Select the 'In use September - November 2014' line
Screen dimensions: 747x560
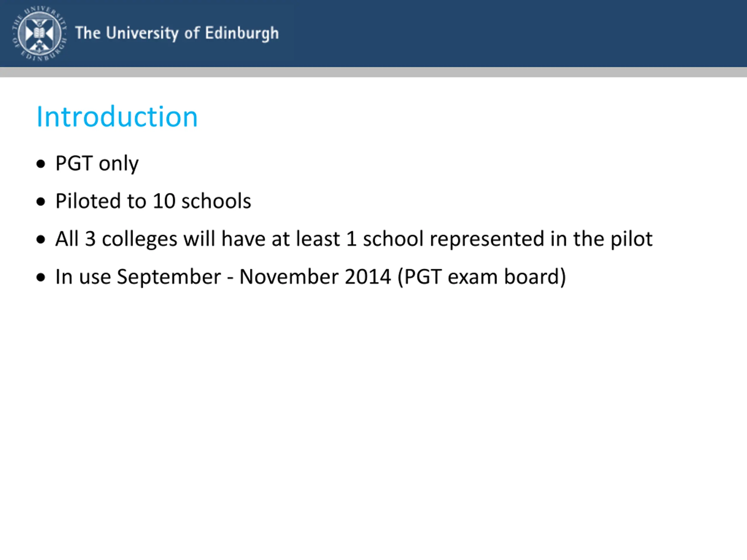[x=311, y=277]
